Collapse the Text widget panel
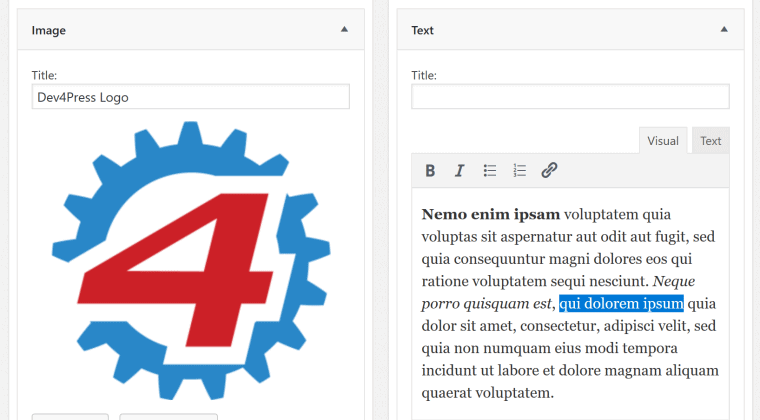This screenshot has height=420, width=760. pyautogui.click(x=724, y=30)
